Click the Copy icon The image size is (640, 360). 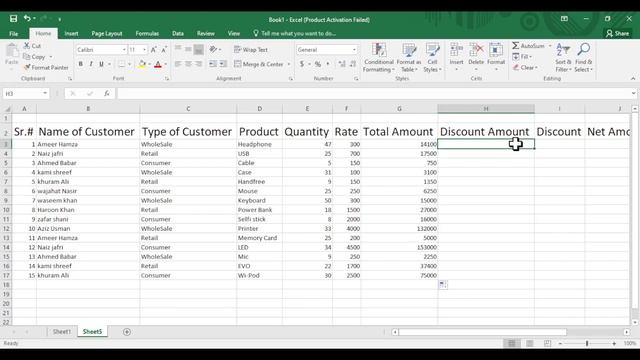click(x=27, y=57)
